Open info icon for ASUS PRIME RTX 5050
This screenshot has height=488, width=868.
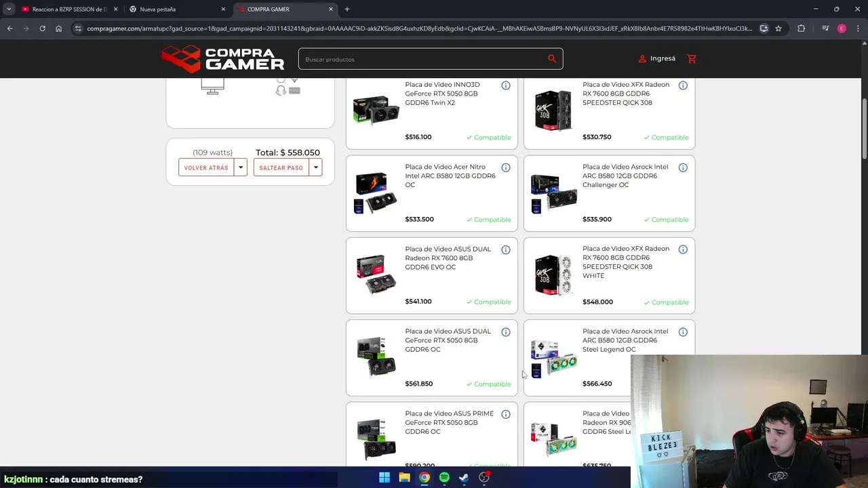[506, 414]
